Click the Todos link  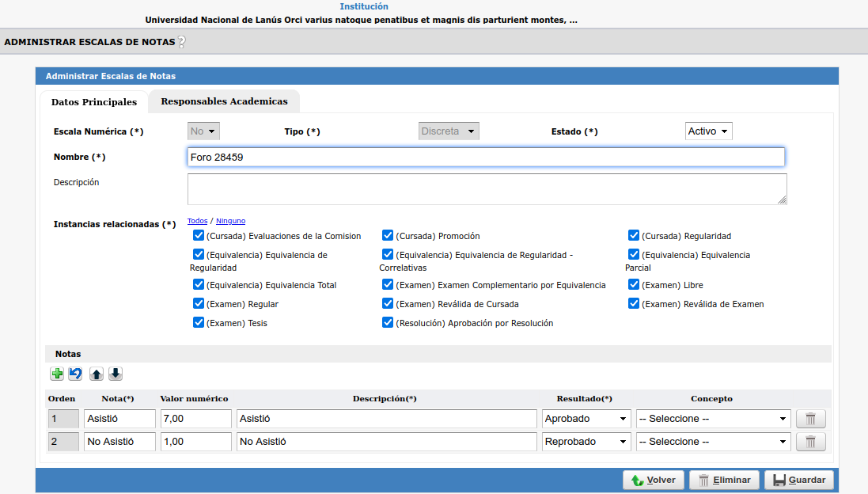coord(197,221)
